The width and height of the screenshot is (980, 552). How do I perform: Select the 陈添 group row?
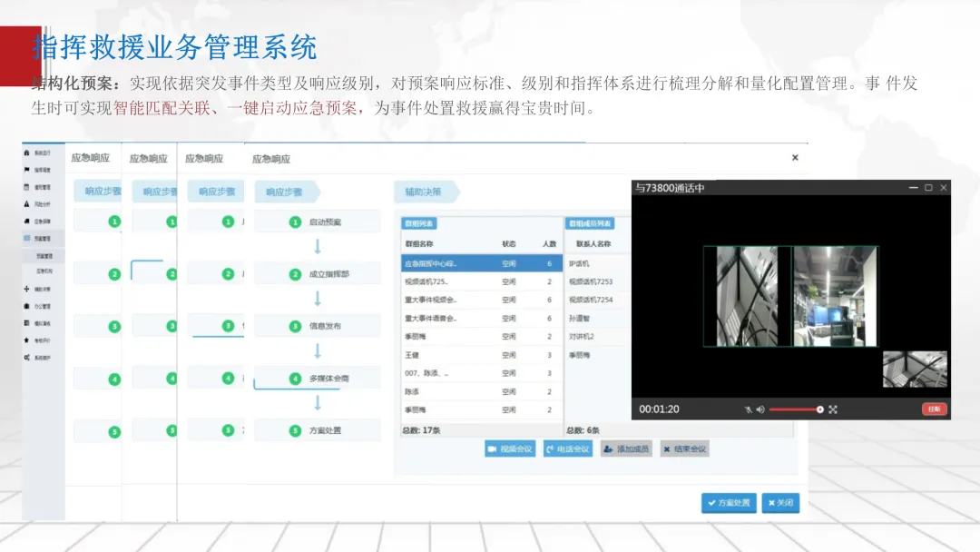tap(481, 391)
